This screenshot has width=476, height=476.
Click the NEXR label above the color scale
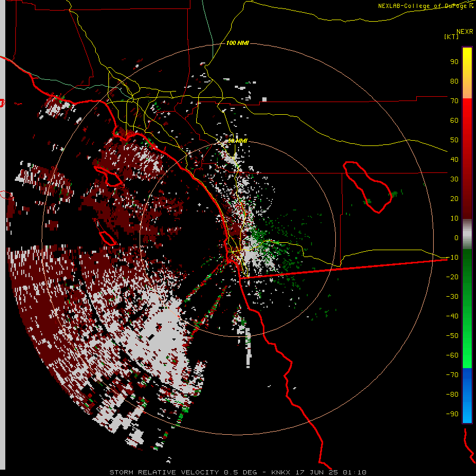coord(464,32)
